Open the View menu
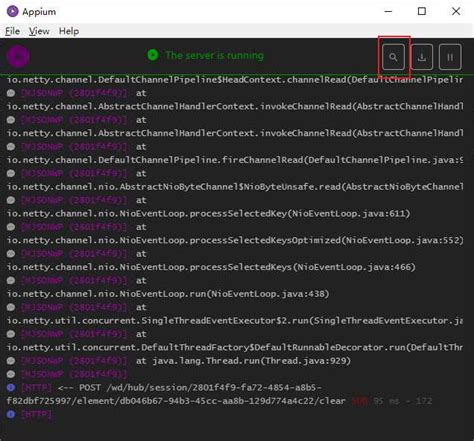The height and width of the screenshot is (441, 474). pos(39,31)
